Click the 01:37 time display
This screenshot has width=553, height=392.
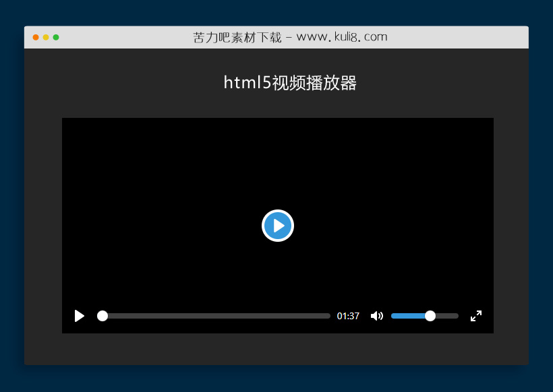tap(348, 316)
